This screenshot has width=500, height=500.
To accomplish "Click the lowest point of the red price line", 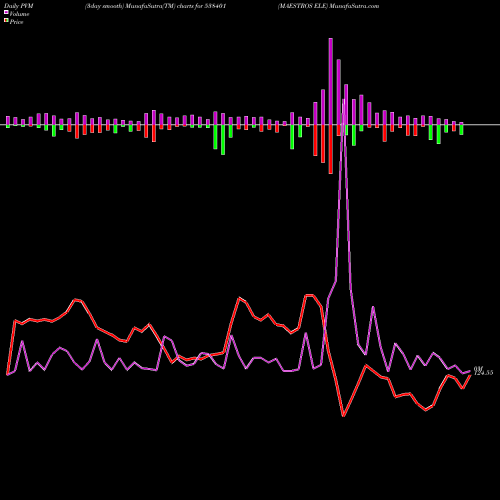I will (343, 416).
